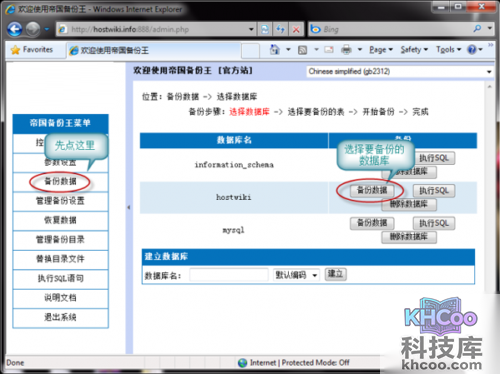Image resolution: width=500 pixels, height=374 pixels.
Task: Click the RSS feeds toolbar icon
Action: (302, 50)
